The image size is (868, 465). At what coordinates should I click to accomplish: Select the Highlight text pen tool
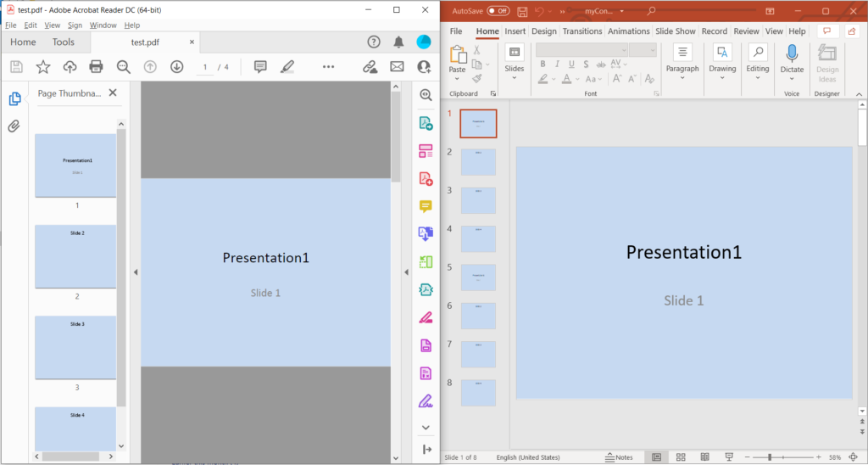(287, 67)
